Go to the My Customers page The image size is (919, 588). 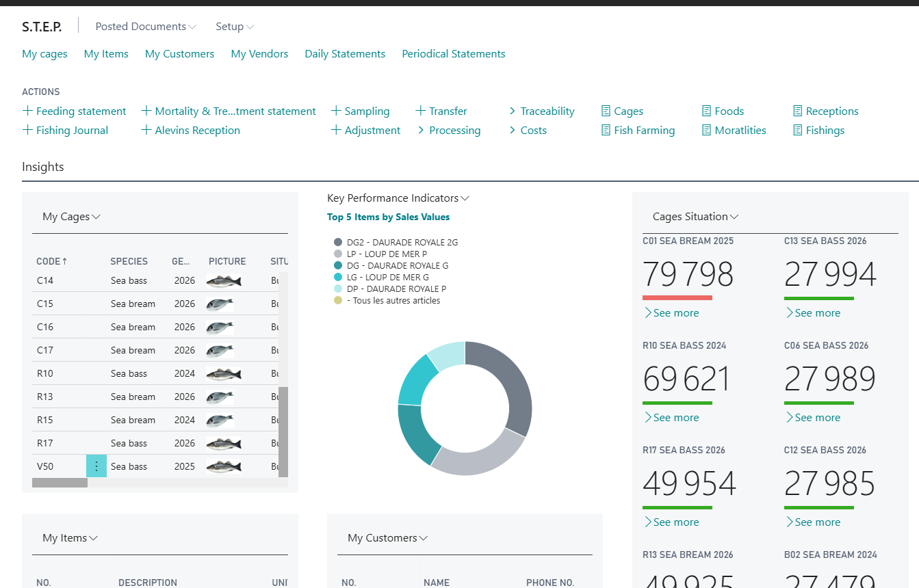click(x=179, y=54)
